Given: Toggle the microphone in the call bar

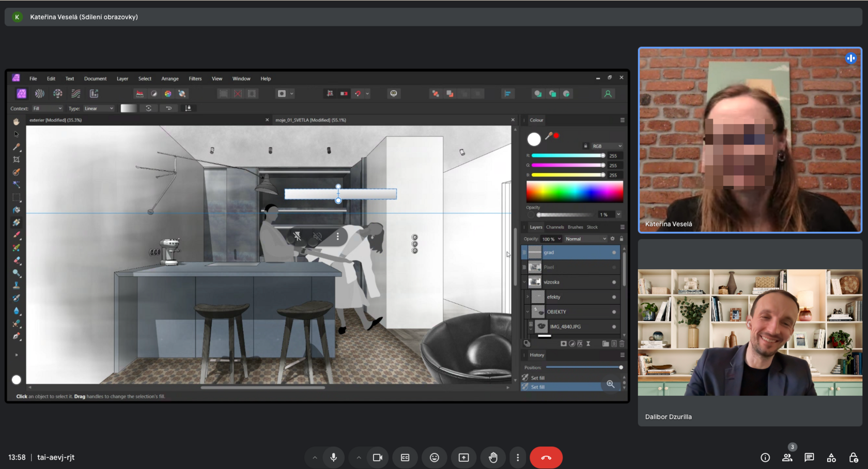Looking at the screenshot, I should [x=333, y=458].
